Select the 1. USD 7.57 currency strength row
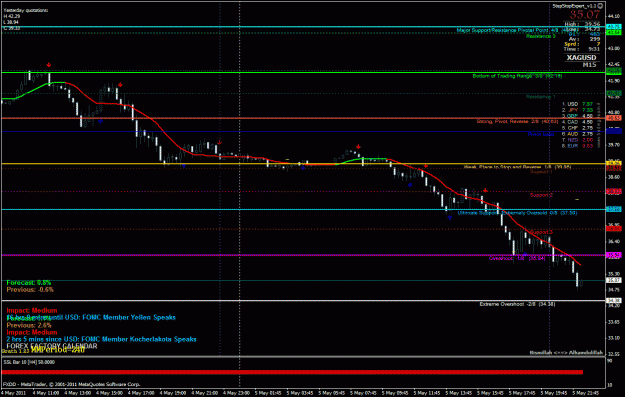 click(578, 104)
